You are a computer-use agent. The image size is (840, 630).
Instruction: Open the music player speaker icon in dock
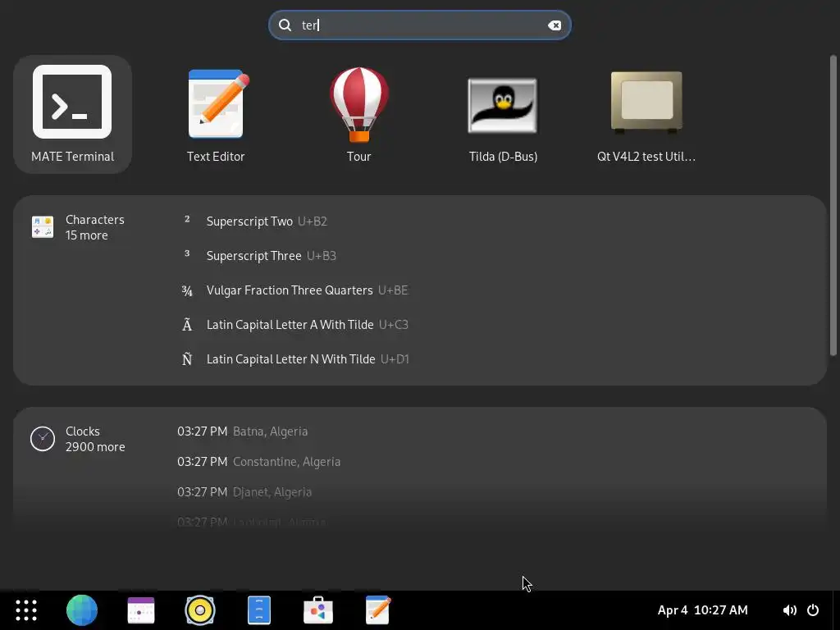[x=200, y=610]
